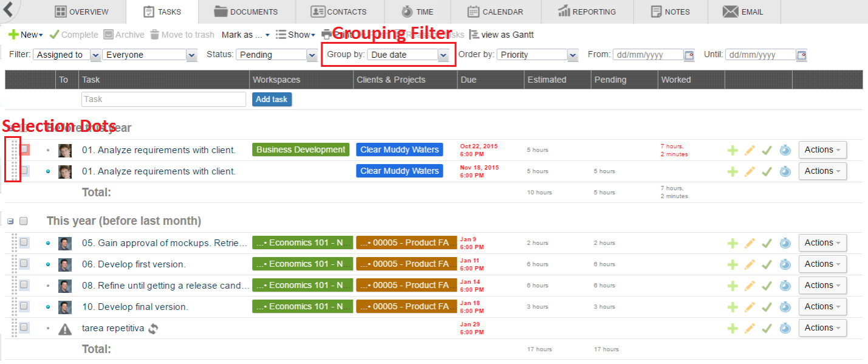The height and width of the screenshot is (364, 868).
Task: Switch to the Calendar tab
Action: [496, 12]
